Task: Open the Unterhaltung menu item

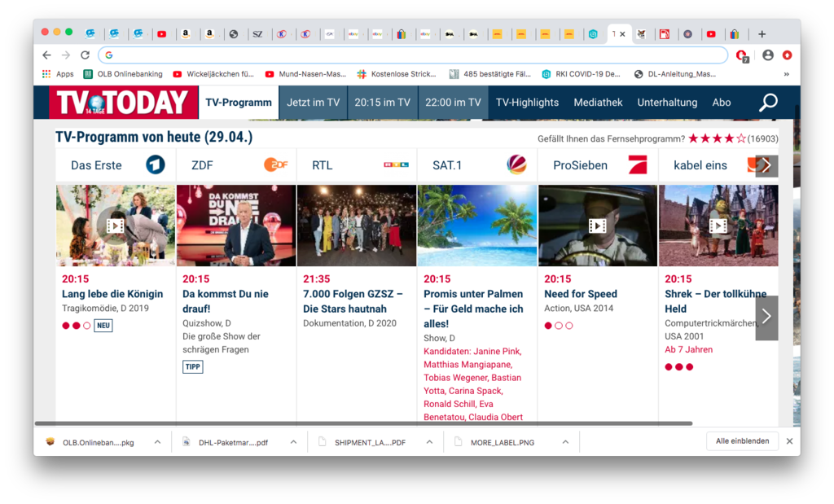Action: [667, 102]
